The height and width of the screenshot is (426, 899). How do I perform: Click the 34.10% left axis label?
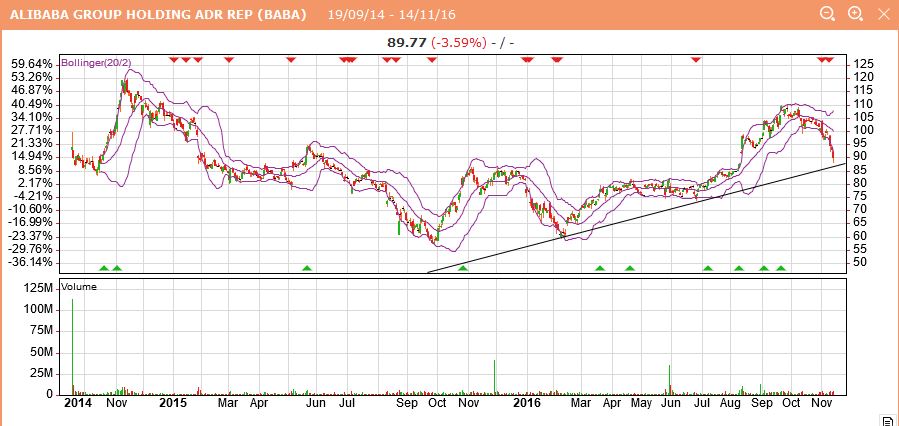[x=32, y=117]
